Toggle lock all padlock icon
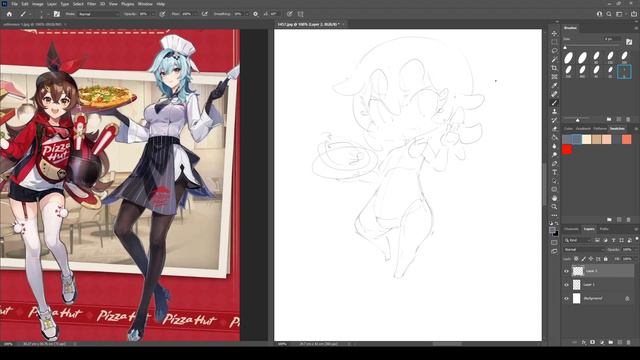This screenshot has height=360, width=640. tap(606, 259)
